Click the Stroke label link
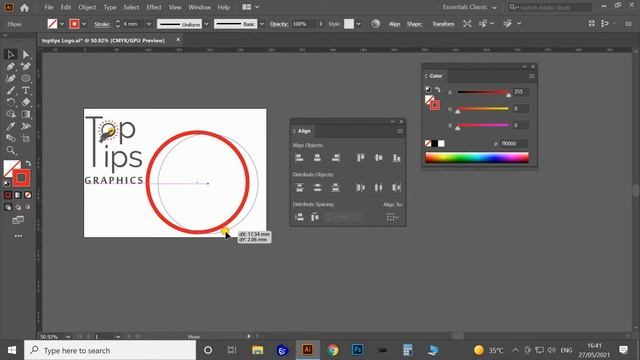This screenshot has height=360, width=640. [x=102, y=24]
